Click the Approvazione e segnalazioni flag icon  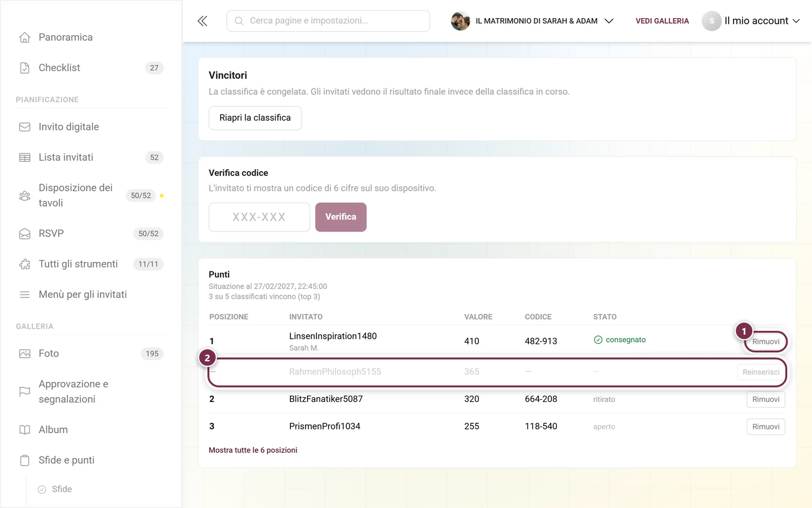tap(25, 392)
